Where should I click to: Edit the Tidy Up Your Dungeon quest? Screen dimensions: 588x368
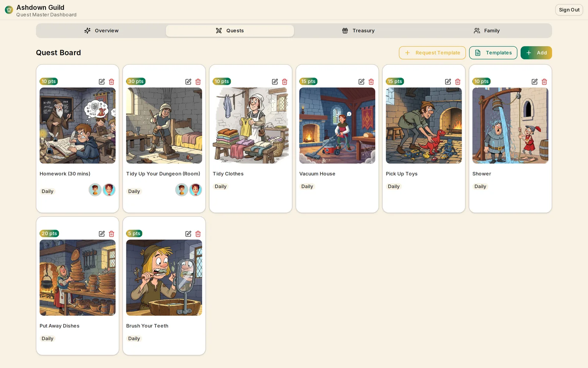(x=188, y=82)
